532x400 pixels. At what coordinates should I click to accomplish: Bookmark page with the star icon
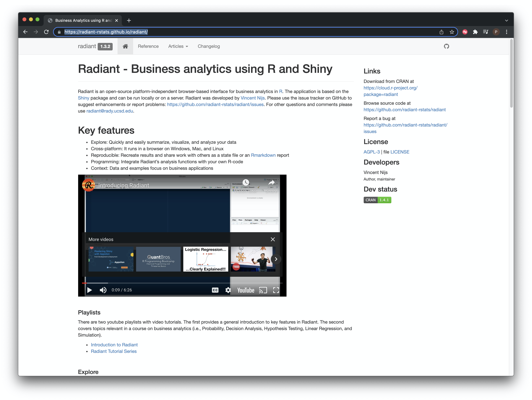click(x=452, y=32)
